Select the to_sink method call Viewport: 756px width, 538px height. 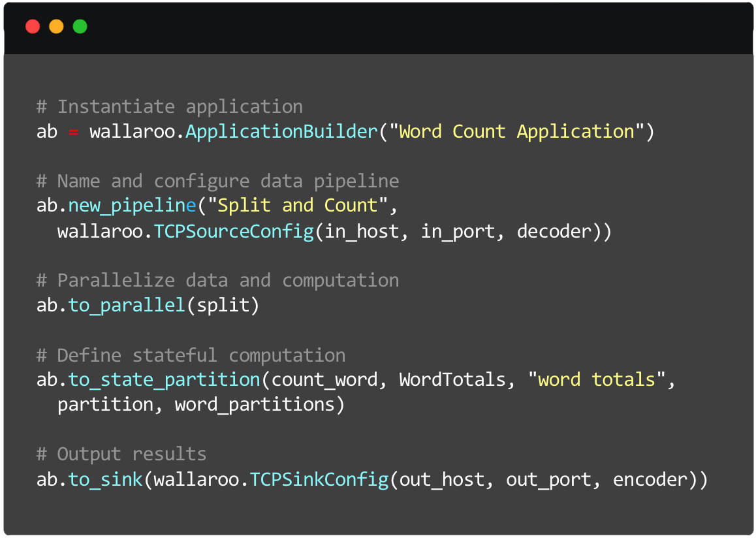pyautogui.click(x=106, y=480)
